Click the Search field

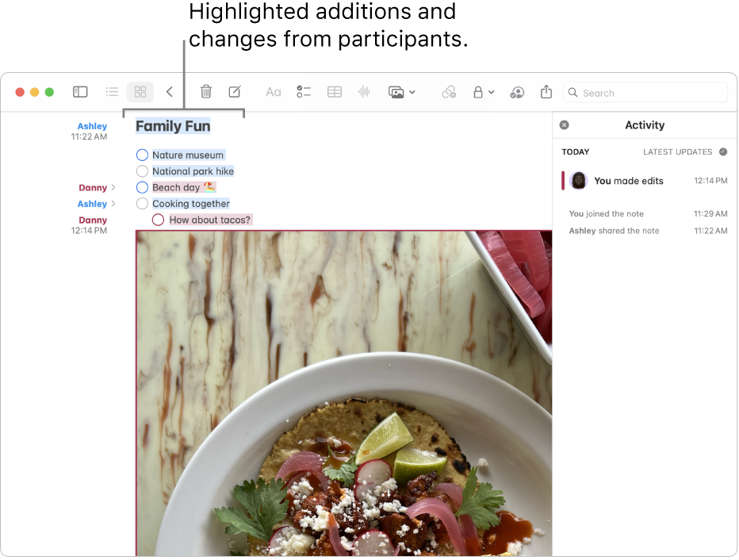pos(645,92)
